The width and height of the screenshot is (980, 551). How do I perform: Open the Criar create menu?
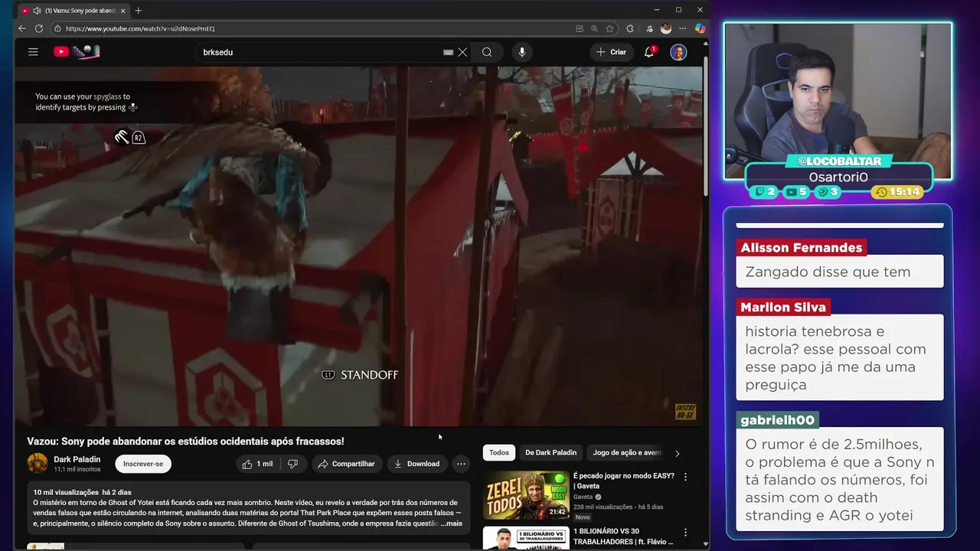tap(611, 52)
